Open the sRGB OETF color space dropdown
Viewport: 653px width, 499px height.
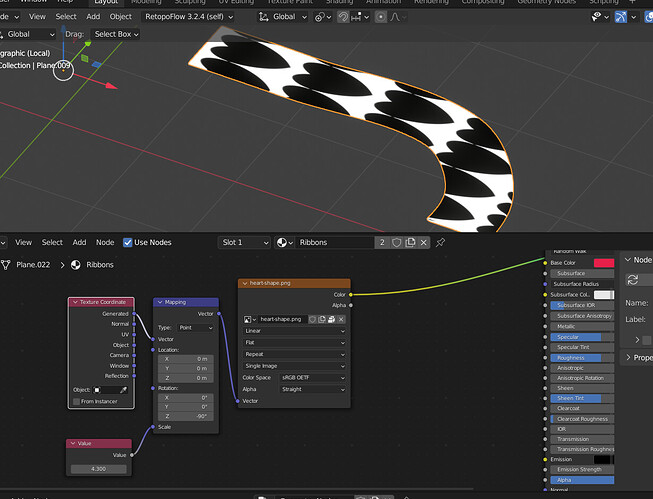[x=312, y=378]
